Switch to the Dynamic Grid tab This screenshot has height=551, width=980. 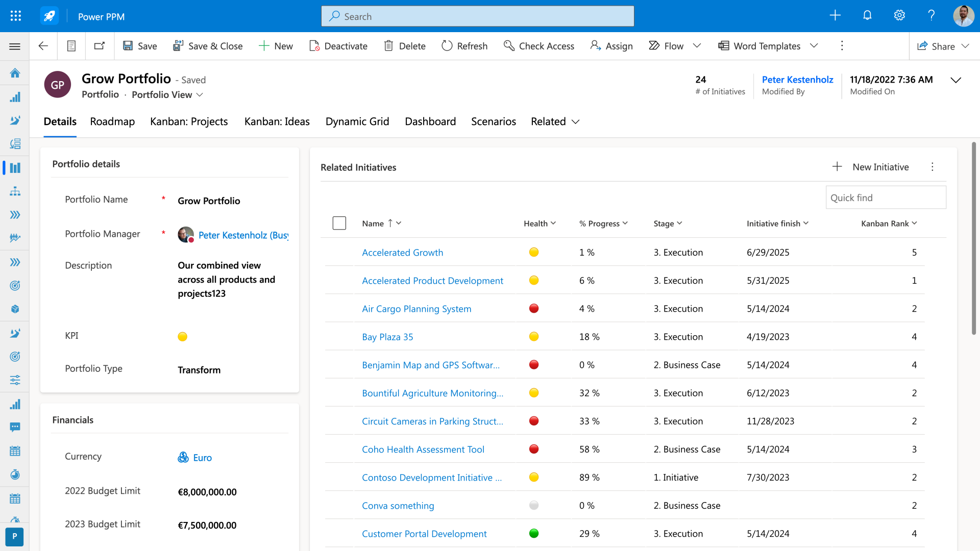[357, 121]
